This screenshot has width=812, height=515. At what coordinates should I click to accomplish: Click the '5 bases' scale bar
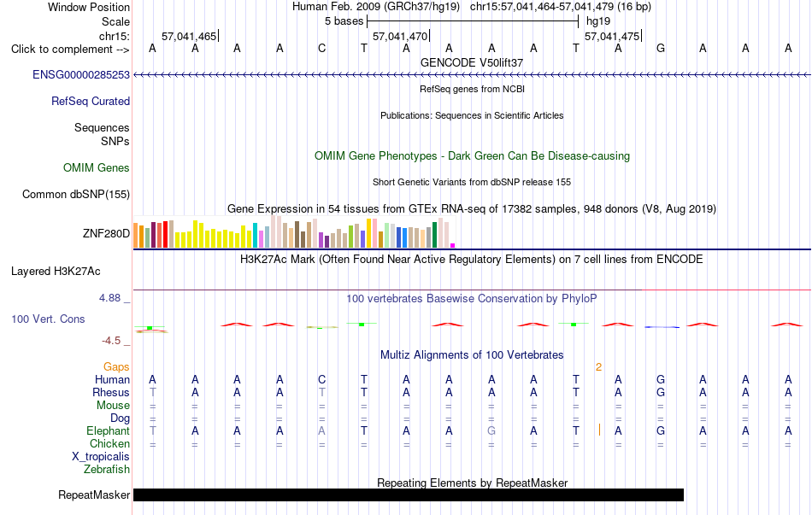(x=473, y=21)
